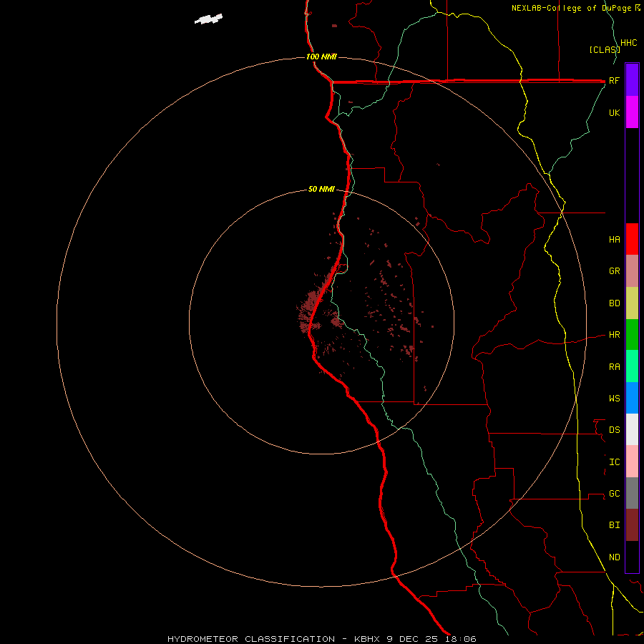Click the WS legend label
This screenshot has width=644, height=644.
click(615, 399)
